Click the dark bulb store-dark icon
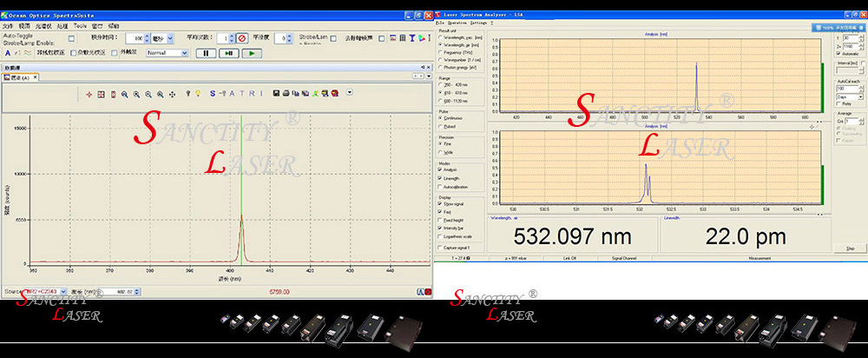The image size is (868, 358). pyautogui.click(x=188, y=94)
